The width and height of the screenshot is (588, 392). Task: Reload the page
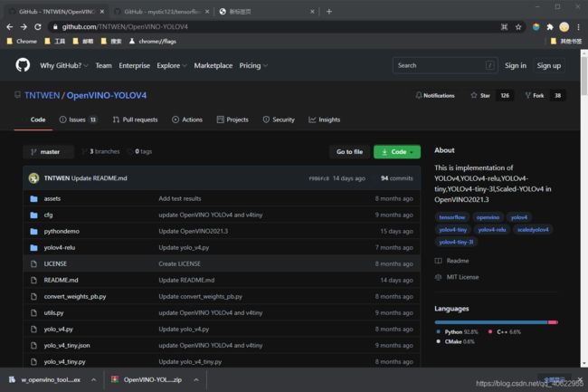[x=38, y=27]
